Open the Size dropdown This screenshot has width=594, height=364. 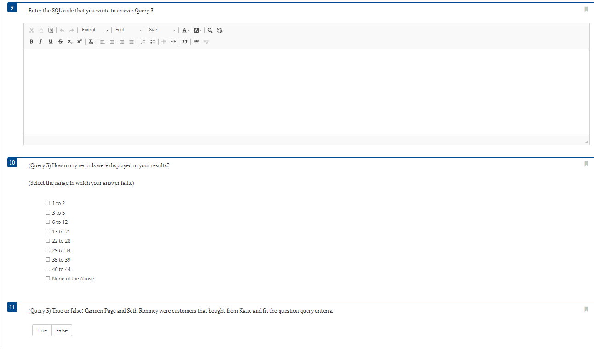(x=161, y=30)
